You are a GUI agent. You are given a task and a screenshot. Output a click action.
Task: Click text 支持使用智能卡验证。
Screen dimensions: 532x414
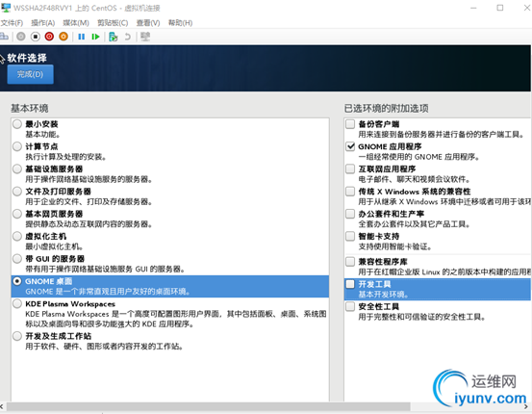tap(395, 246)
